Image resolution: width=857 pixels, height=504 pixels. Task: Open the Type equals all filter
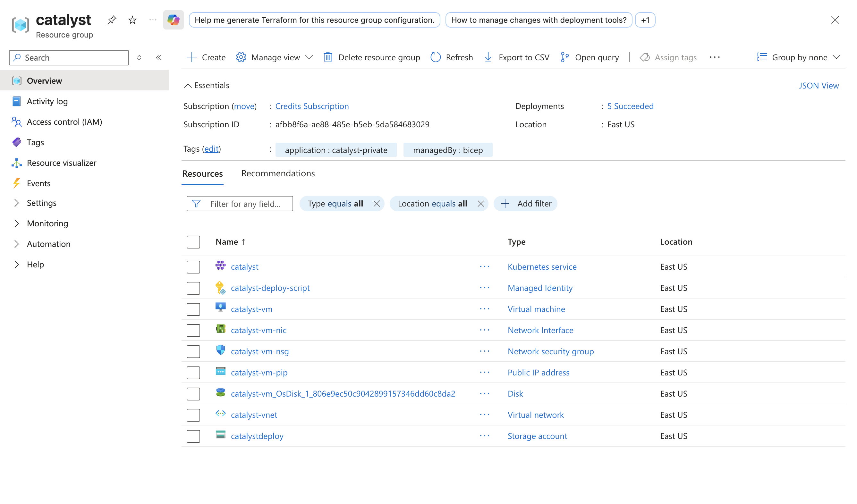pyautogui.click(x=335, y=204)
